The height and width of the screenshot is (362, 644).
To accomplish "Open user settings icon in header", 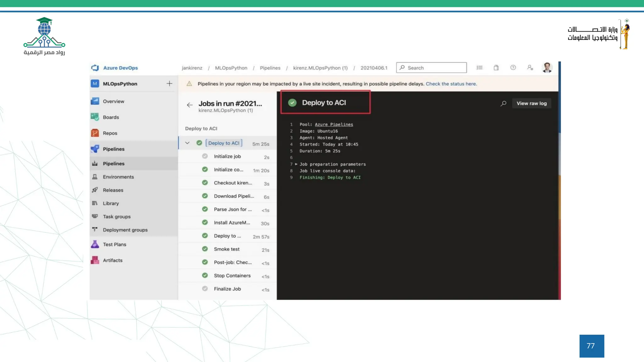I will click(530, 68).
